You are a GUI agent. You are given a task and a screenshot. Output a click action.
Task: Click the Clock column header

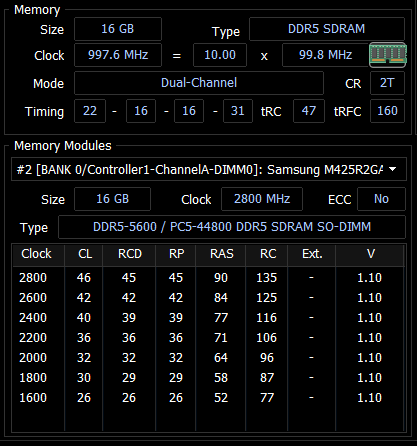click(x=38, y=254)
